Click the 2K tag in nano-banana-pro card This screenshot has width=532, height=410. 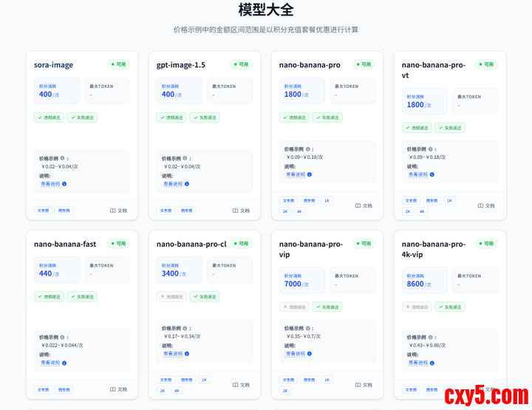click(285, 211)
